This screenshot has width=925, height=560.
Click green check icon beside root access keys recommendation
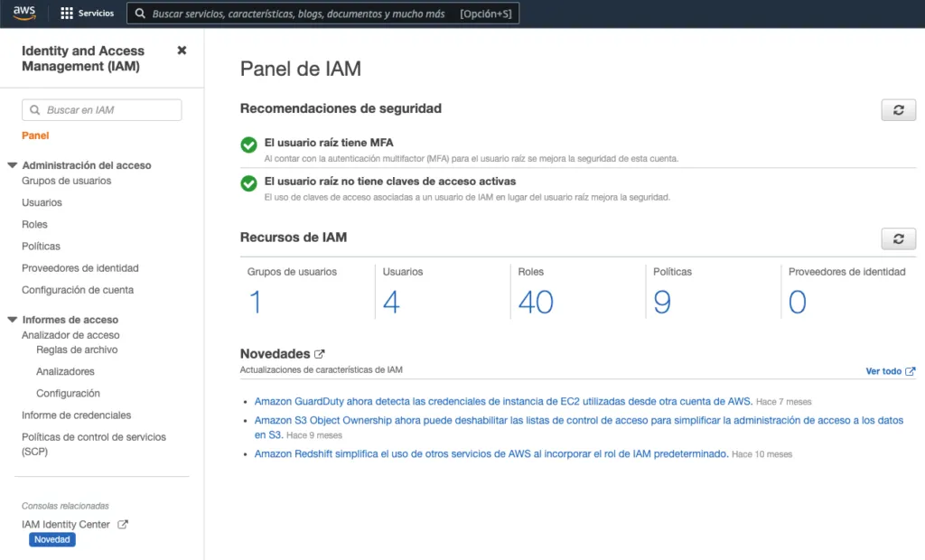[x=249, y=183]
